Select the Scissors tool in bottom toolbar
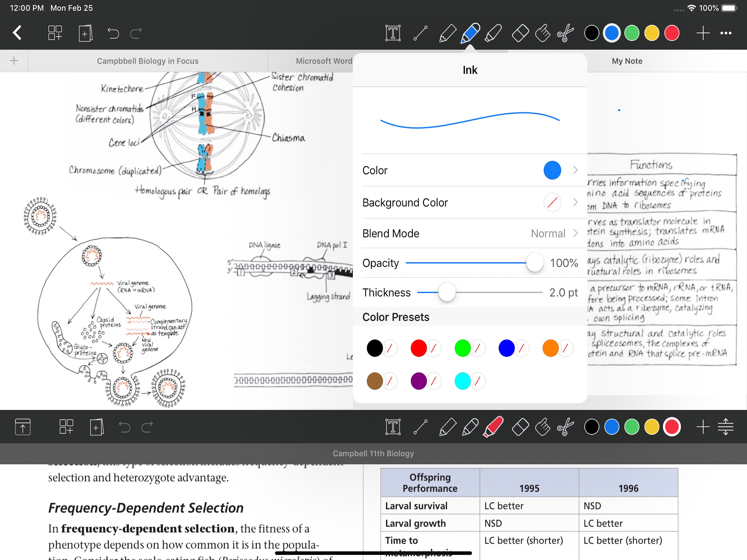Viewport: 747px width, 560px height. 565,427
